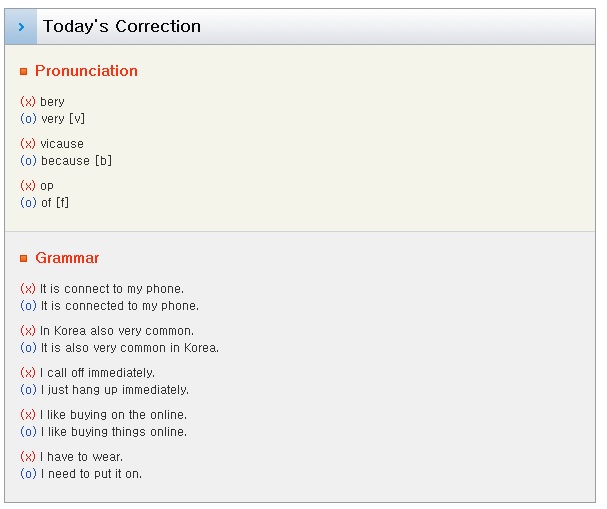Click the blue arrow icon beside Today's Correction
Image resolution: width=607 pixels, height=509 pixels.
(x=21, y=27)
